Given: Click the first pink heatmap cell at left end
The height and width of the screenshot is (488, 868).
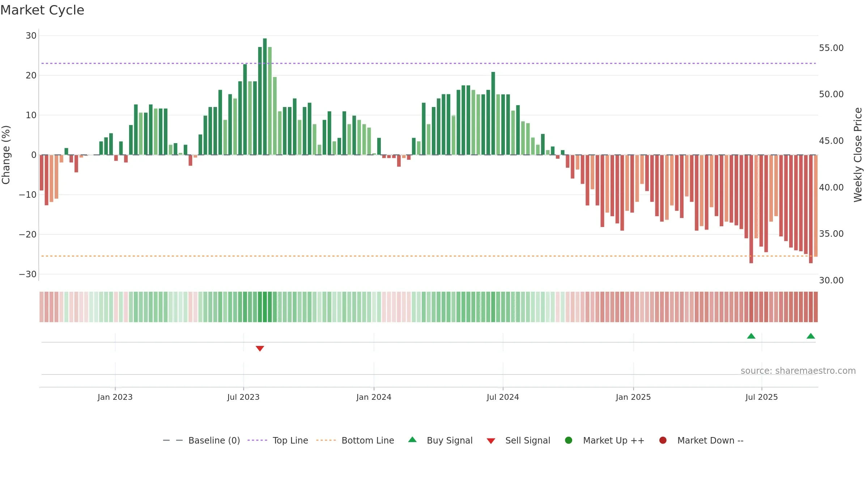Looking at the screenshot, I should click(x=42, y=307).
